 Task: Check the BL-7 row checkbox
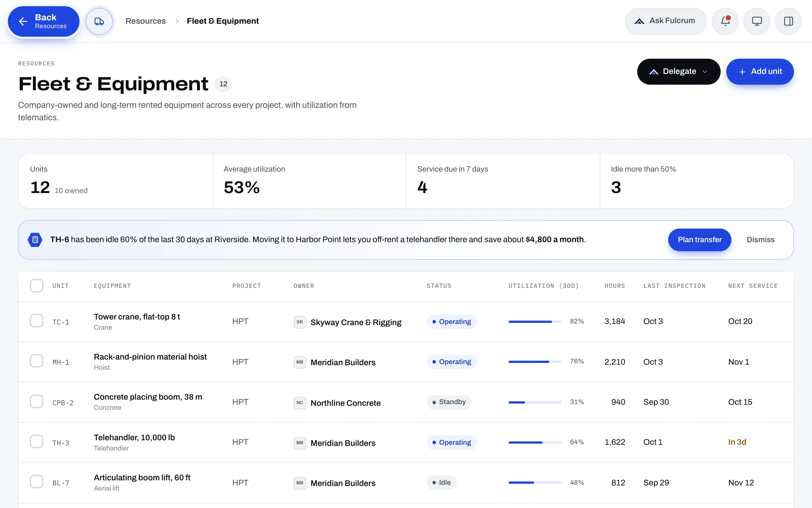37,481
